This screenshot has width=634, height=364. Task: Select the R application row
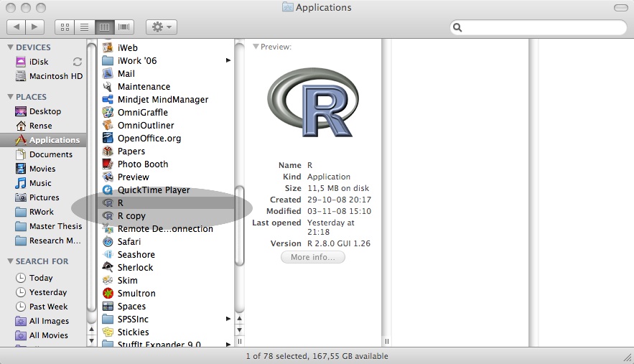click(166, 203)
